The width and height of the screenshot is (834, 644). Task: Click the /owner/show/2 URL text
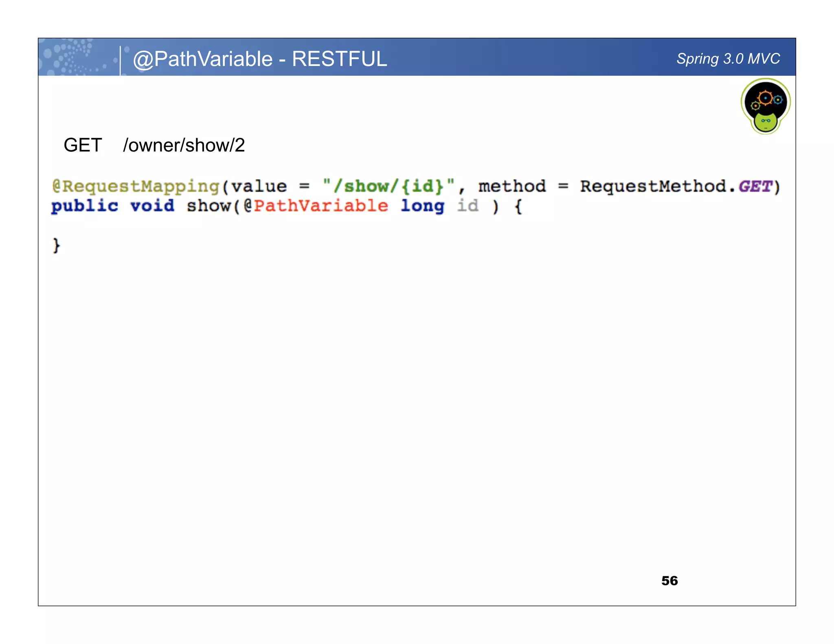pos(184,145)
